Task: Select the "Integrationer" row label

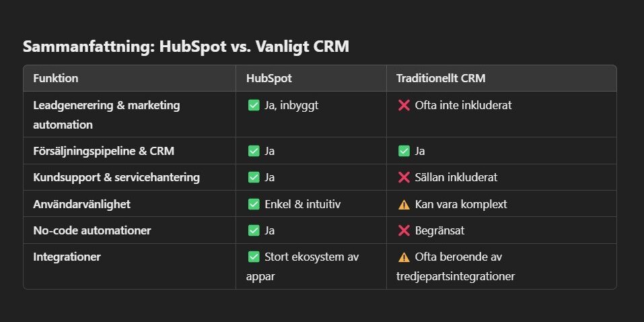Action: (67, 257)
